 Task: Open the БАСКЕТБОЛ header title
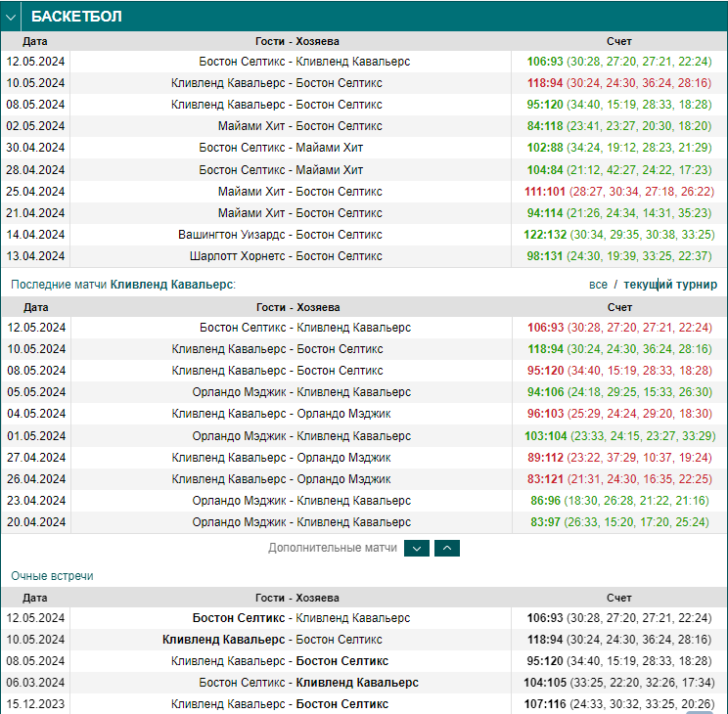pyautogui.click(x=76, y=17)
